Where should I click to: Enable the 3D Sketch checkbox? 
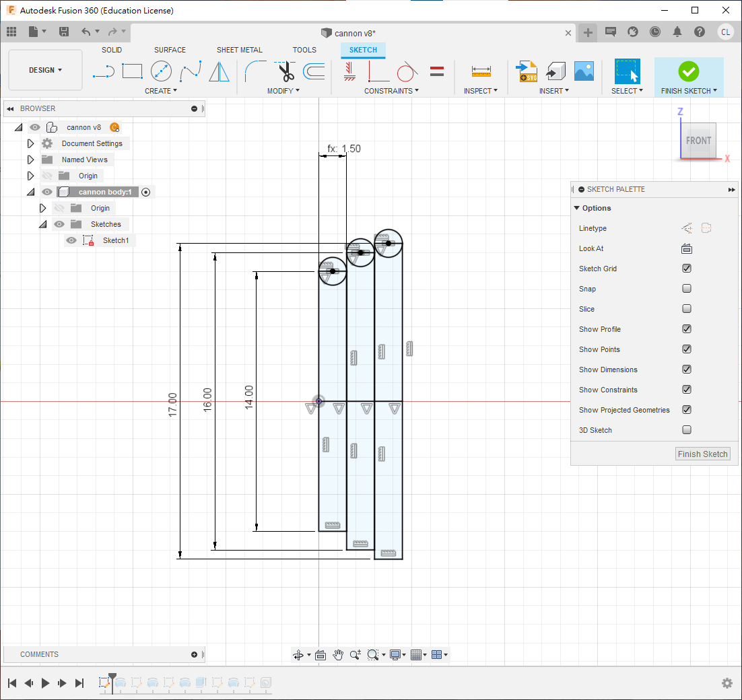687,430
